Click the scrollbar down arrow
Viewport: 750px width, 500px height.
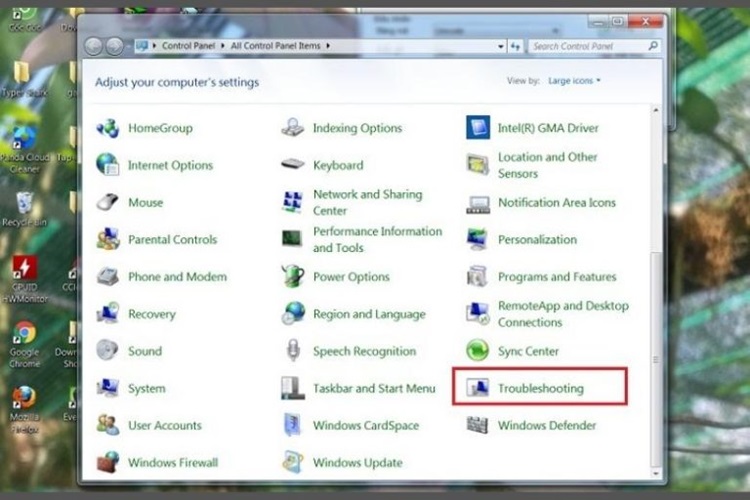656,473
